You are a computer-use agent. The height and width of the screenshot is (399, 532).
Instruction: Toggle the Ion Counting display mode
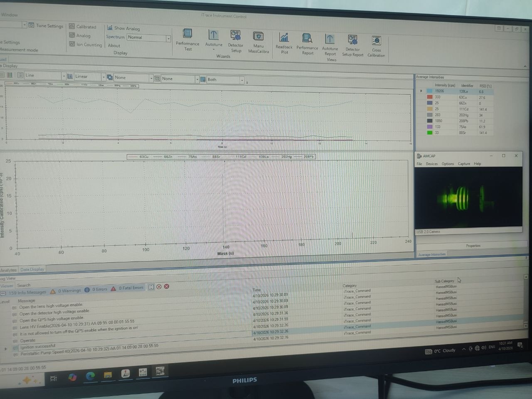[85, 44]
